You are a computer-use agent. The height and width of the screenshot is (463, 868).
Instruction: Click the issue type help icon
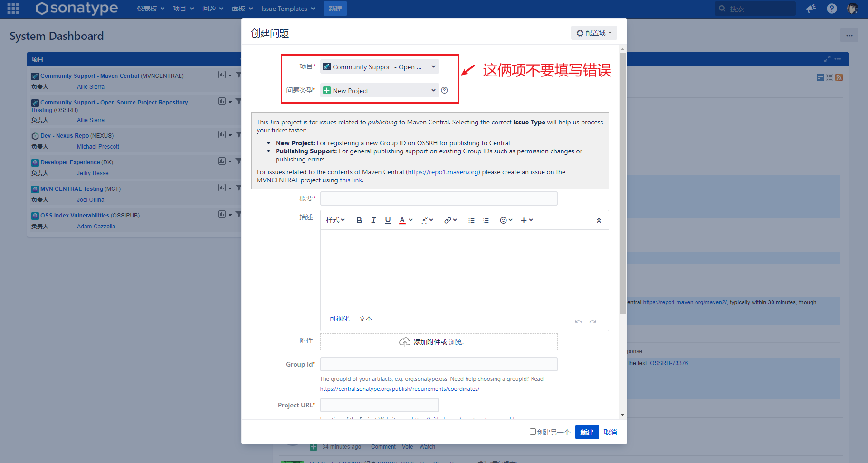tap(445, 90)
